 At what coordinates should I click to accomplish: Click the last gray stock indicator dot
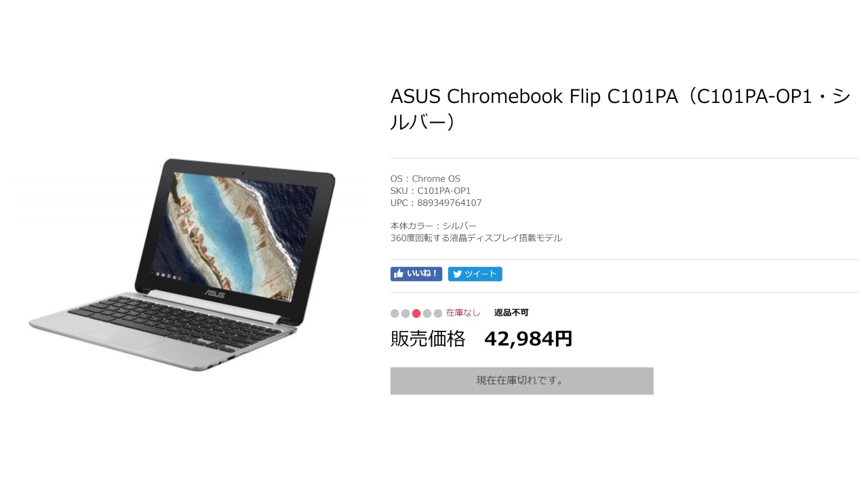(x=438, y=313)
